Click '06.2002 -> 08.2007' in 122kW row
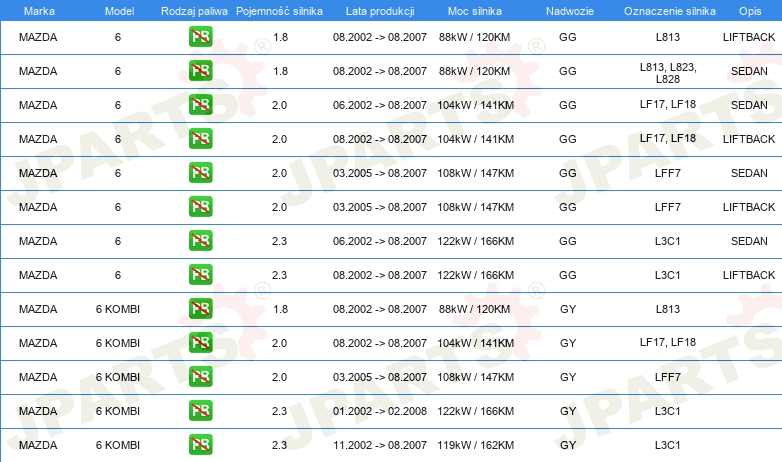782x462 pixels. (x=380, y=241)
